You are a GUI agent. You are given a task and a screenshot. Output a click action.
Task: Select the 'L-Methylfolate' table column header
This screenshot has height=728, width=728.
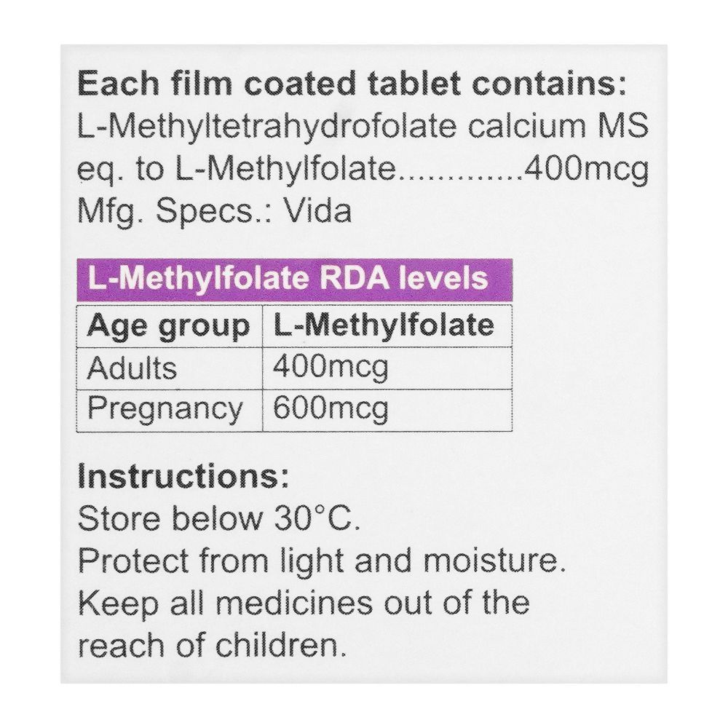tap(387, 326)
